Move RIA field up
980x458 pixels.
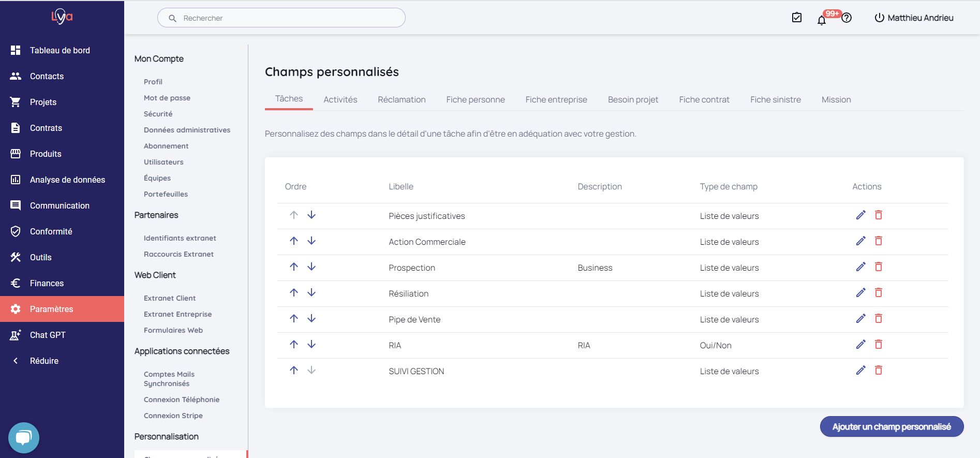(294, 344)
